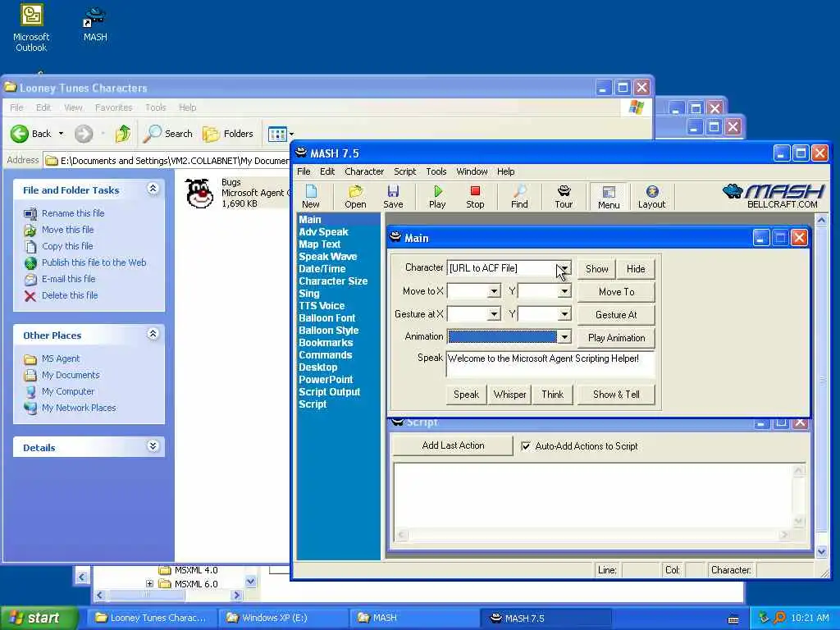
Task: Open the File menu in MASH
Action: [304, 171]
